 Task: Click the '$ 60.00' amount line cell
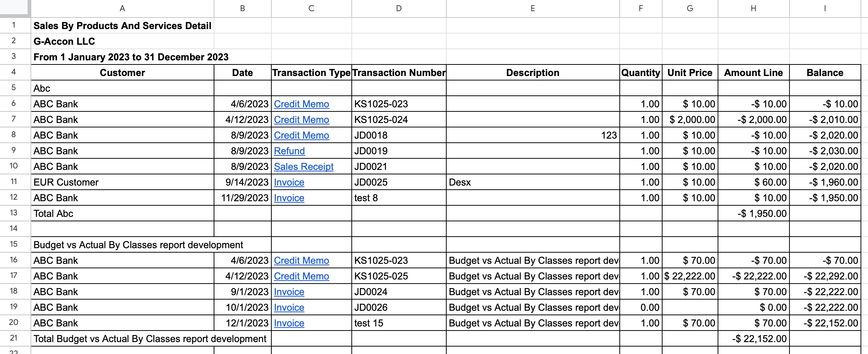click(x=754, y=182)
